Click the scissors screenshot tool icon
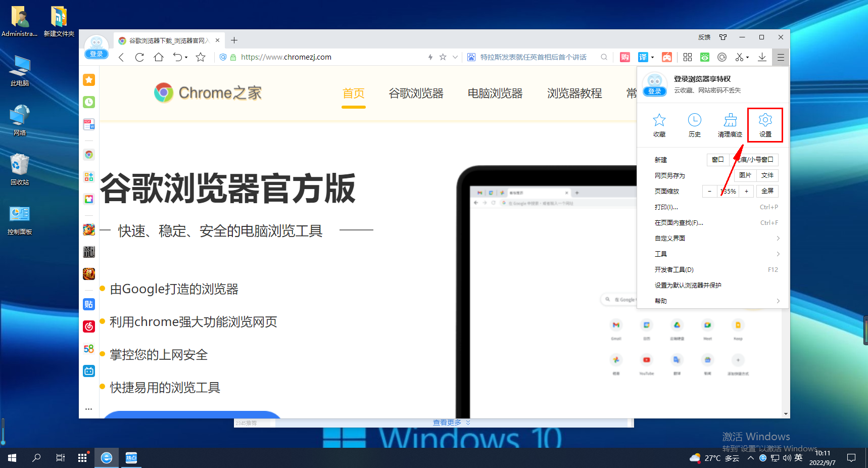 739,57
